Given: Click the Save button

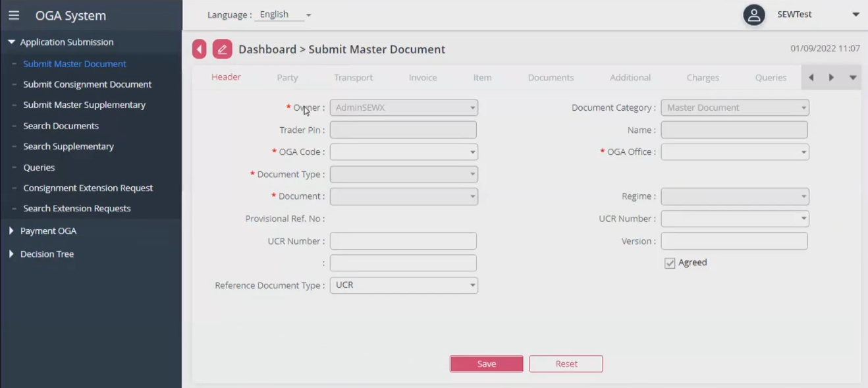Looking at the screenshot, I should pyautogui.click(x=486, y=364).
